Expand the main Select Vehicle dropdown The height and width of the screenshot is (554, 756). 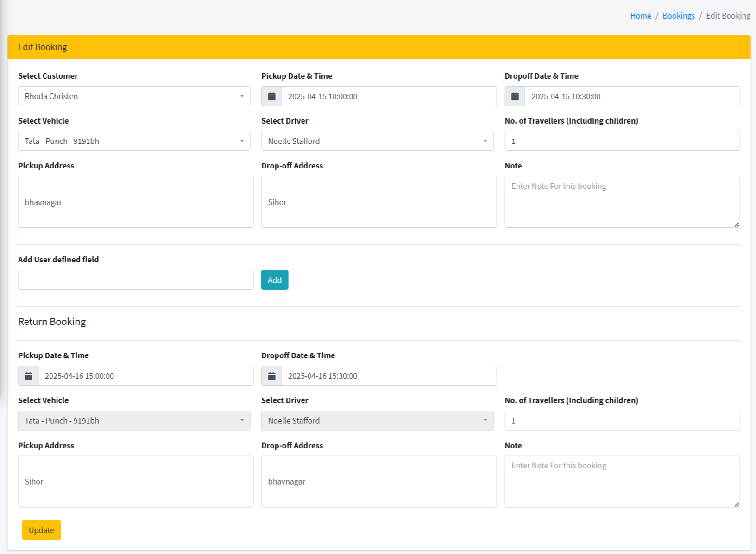click(134, 141)
